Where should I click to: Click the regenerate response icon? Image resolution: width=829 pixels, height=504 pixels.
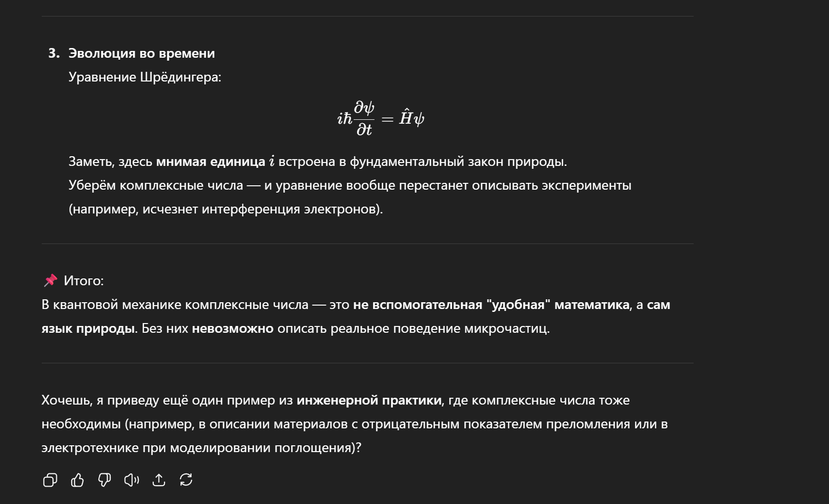coord(186,480)
